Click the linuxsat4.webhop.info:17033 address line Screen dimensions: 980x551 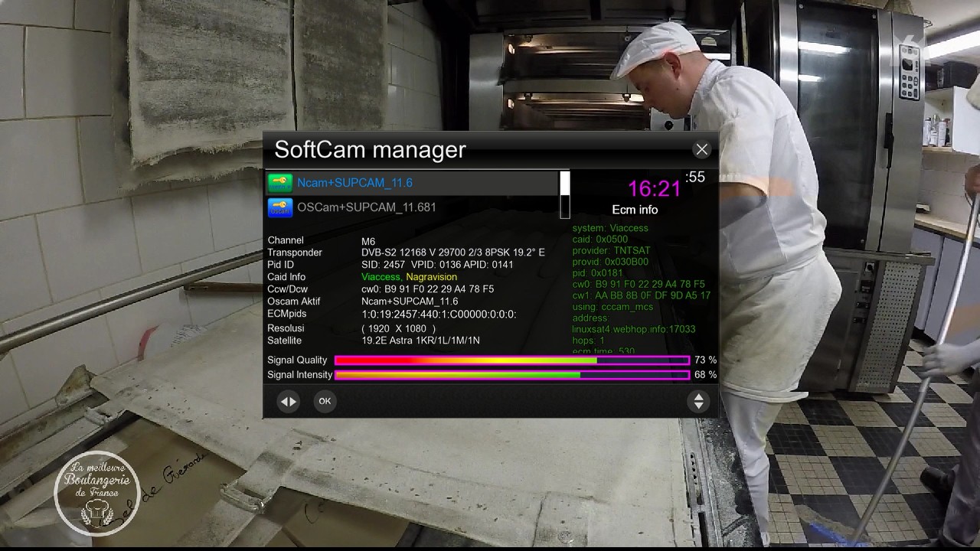pos(634,329)
